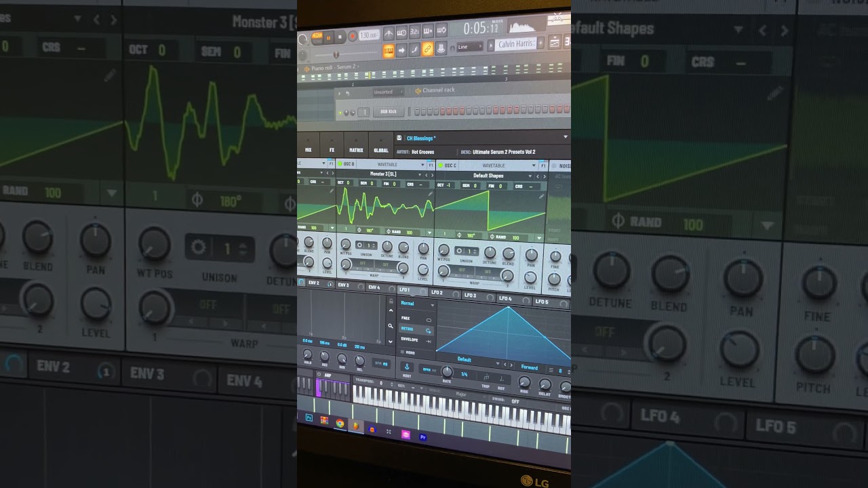Toggle OSC B power on/off
This screenshot has height=488, width=868.
pos(340,163)
